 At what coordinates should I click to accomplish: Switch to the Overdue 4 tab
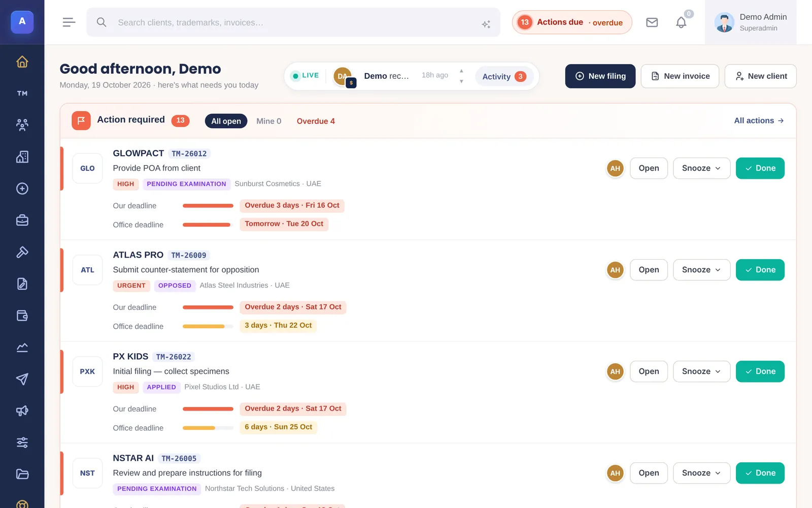coord(316,121)
